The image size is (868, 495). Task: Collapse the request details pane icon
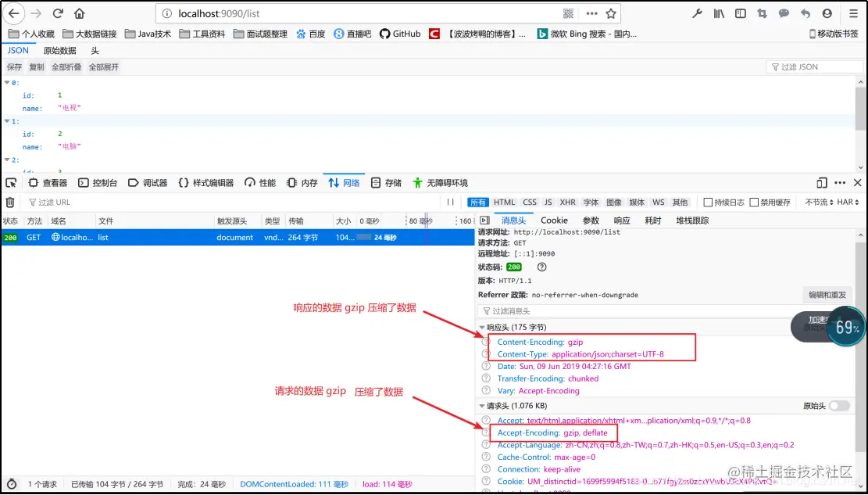[x=485, y=220]
